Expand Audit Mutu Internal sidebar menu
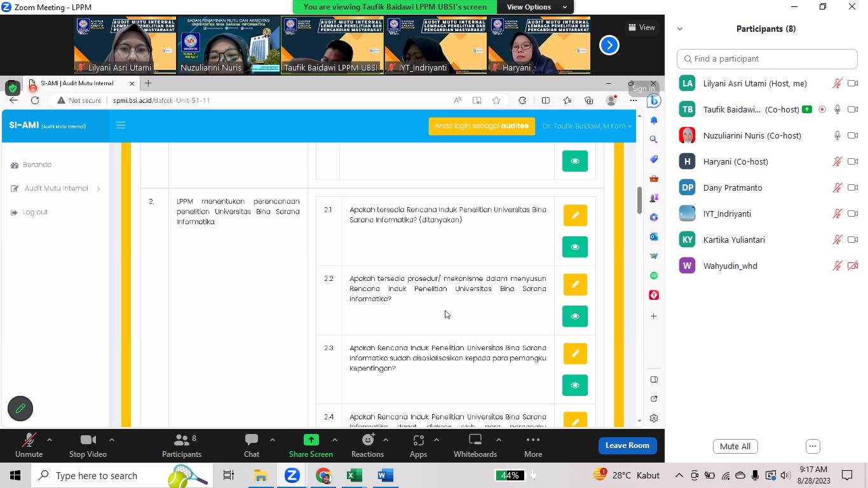 click(x=56, y=188)
